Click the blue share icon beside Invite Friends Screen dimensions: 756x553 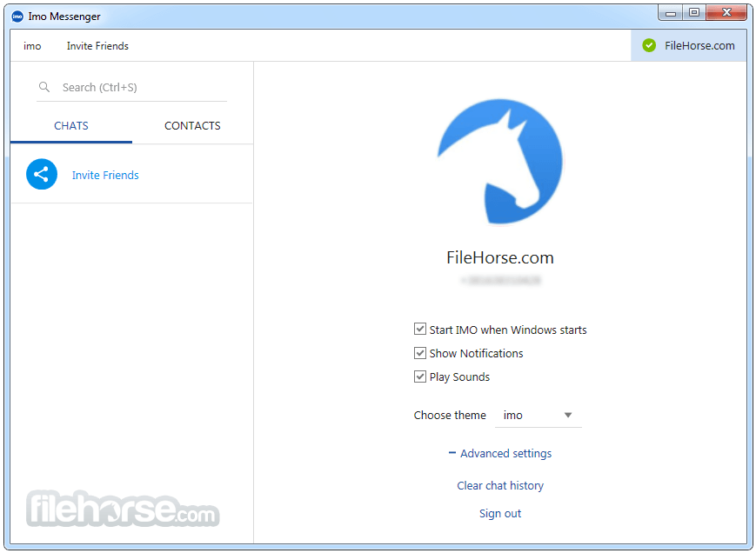tap(42, 175)
